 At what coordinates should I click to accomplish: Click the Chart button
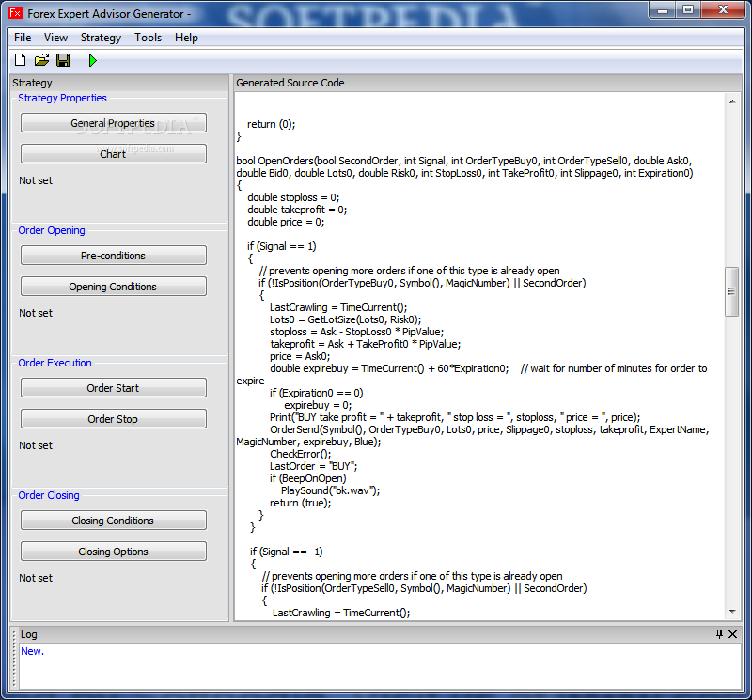coord(113,153)
